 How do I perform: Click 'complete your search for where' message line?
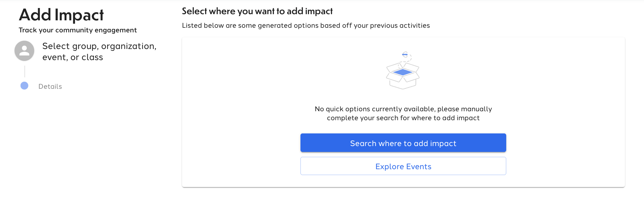[x=403, y=118]
